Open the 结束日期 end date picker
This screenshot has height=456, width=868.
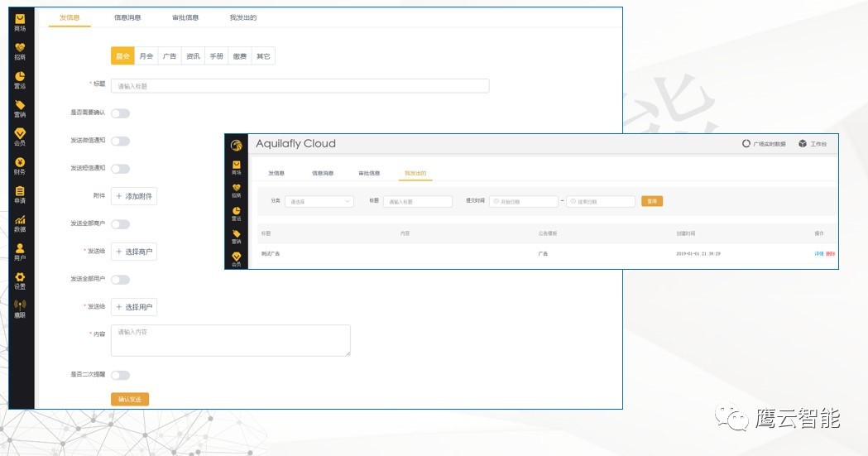(601, 201)
